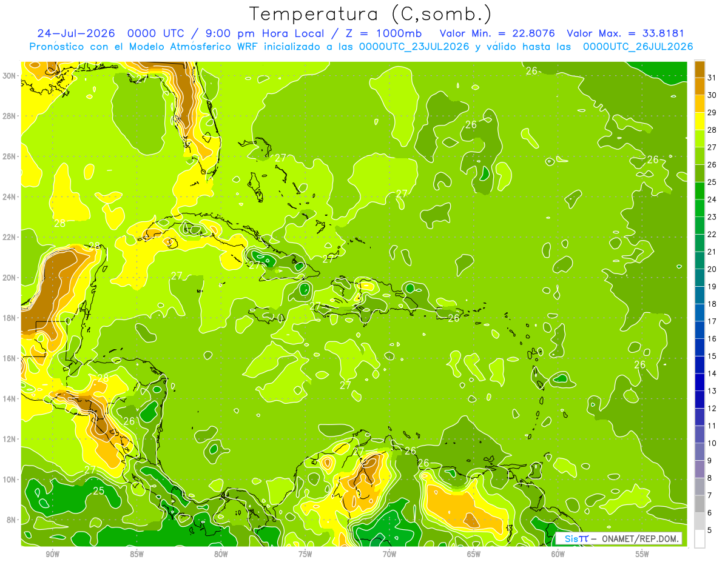The width and height of the screenshot is (728, 562).
Task: Click the title 'Temperatura (C,somb.)'
Action: [x=371, y=14]
